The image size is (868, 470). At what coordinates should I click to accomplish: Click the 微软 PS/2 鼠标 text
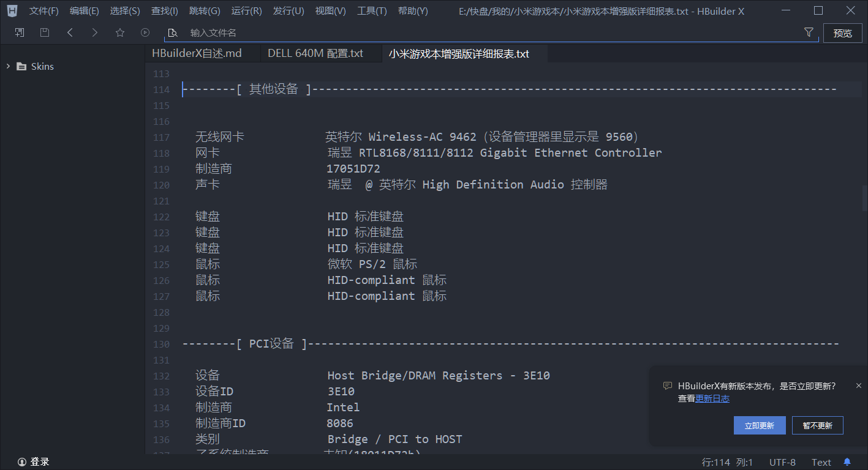click(372, 264)
